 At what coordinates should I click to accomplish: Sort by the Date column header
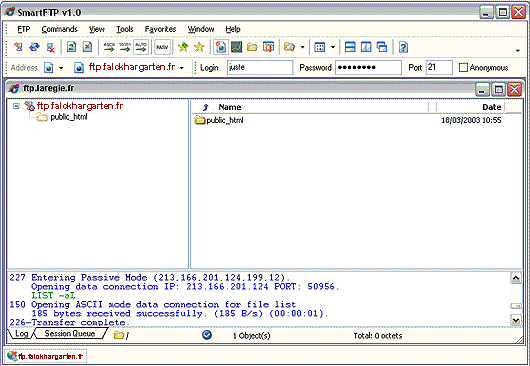(x=491, y=107)
